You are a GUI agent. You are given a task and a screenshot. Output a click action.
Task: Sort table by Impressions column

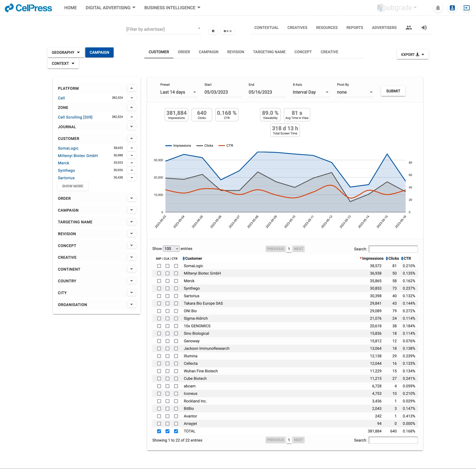pos(371,258)
